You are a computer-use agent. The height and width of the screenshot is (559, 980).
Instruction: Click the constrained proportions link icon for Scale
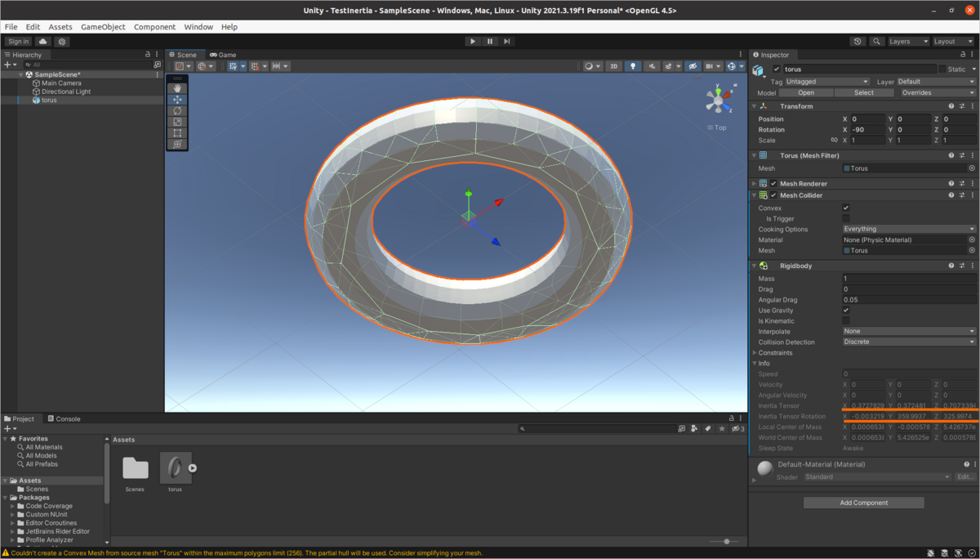click(834, 140)
